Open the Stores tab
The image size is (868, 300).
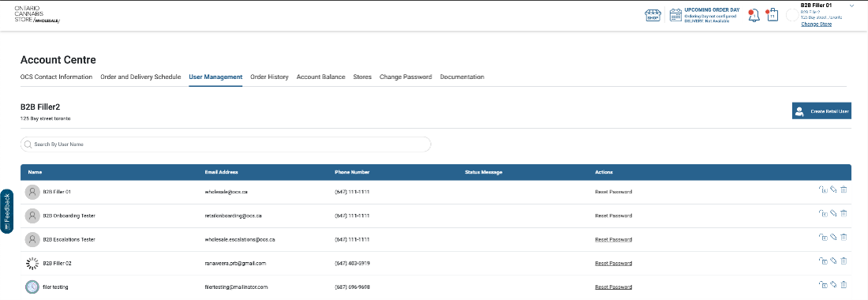[362, 77]
